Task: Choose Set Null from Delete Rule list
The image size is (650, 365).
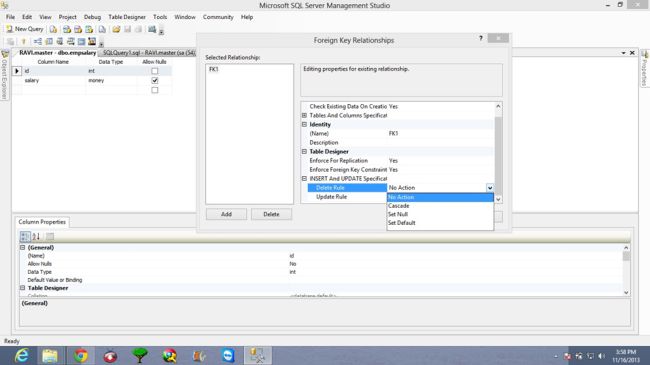Action: point(440,214)
